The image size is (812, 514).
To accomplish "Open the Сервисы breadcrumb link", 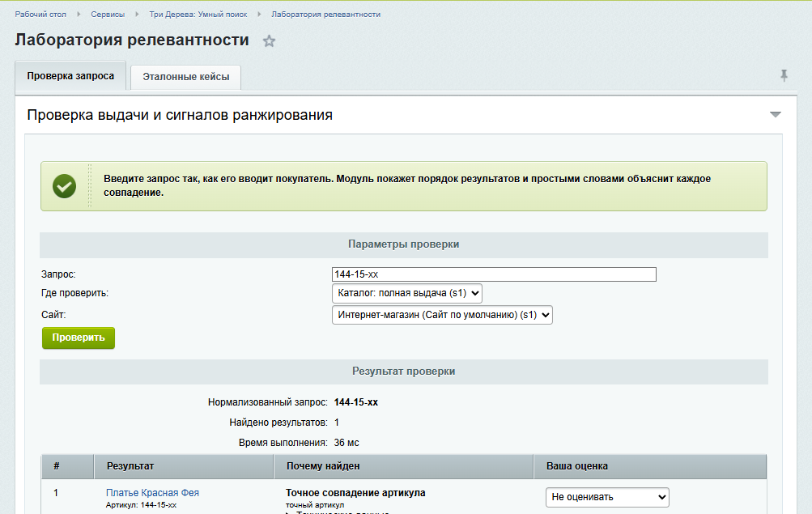I will (108, 15).
